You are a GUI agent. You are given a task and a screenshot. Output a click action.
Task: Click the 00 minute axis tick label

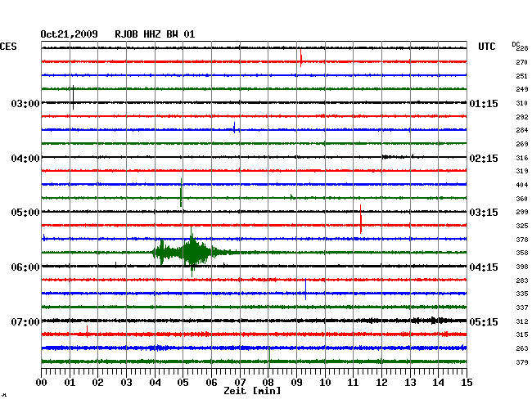[42, 383]
